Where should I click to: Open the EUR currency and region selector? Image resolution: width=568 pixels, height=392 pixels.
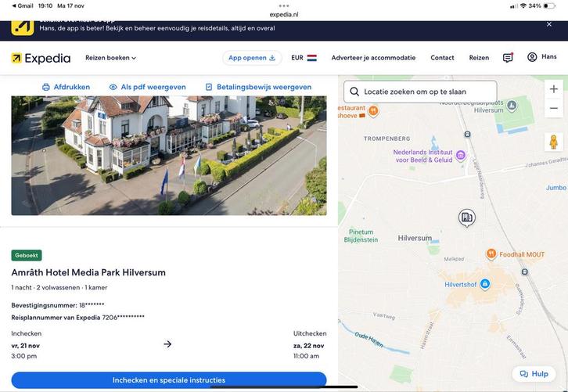click(x=304, y=58)
